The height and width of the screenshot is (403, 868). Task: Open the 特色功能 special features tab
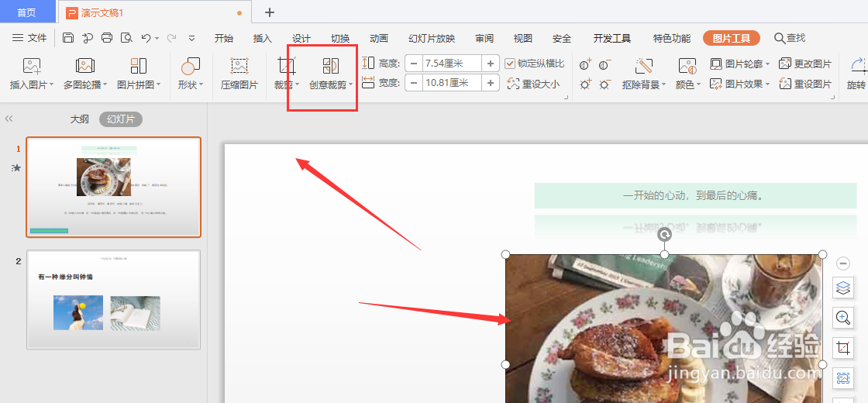(672, 38)
